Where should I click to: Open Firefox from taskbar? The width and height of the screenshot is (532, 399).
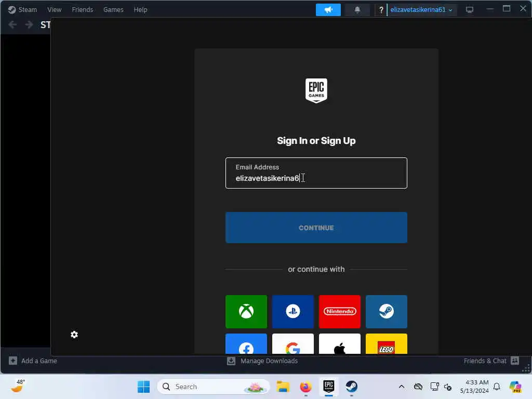pyautogui.click(x=305, y=387)
